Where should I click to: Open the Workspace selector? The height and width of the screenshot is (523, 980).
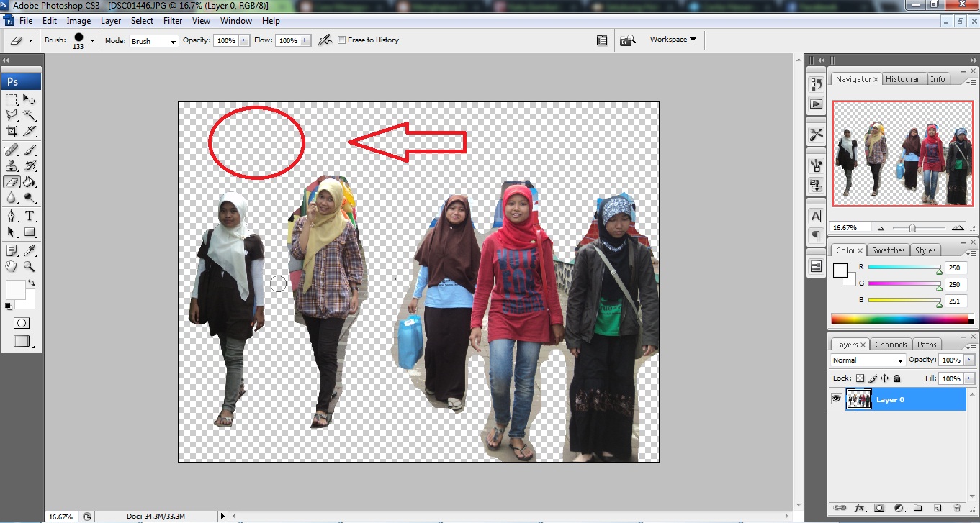(x=670, y=40)
